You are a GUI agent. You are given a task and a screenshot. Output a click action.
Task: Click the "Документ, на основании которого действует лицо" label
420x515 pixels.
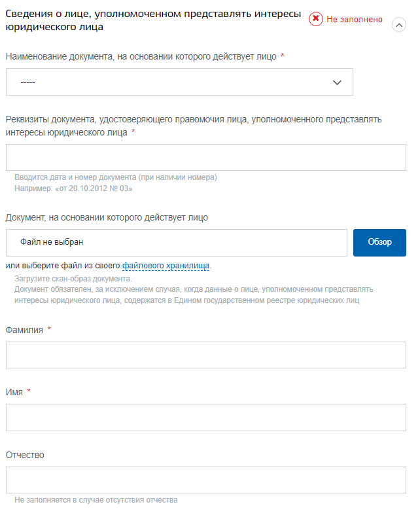[107, 217]
